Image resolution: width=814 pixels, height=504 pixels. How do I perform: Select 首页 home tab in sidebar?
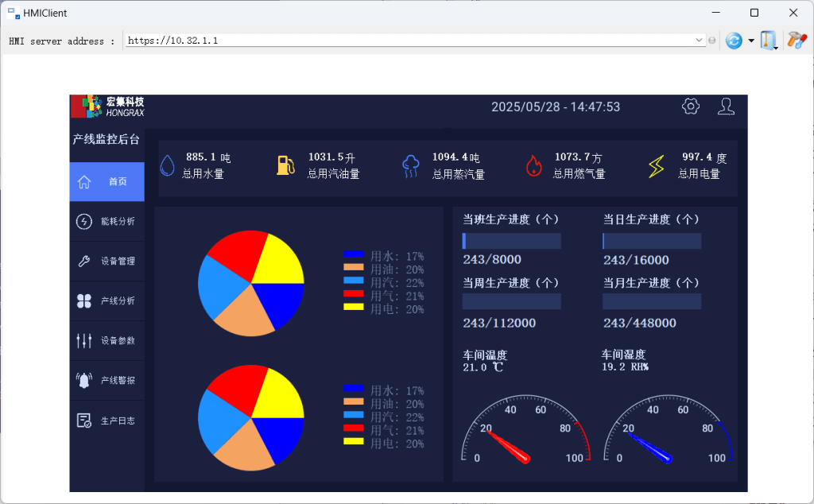107,182
